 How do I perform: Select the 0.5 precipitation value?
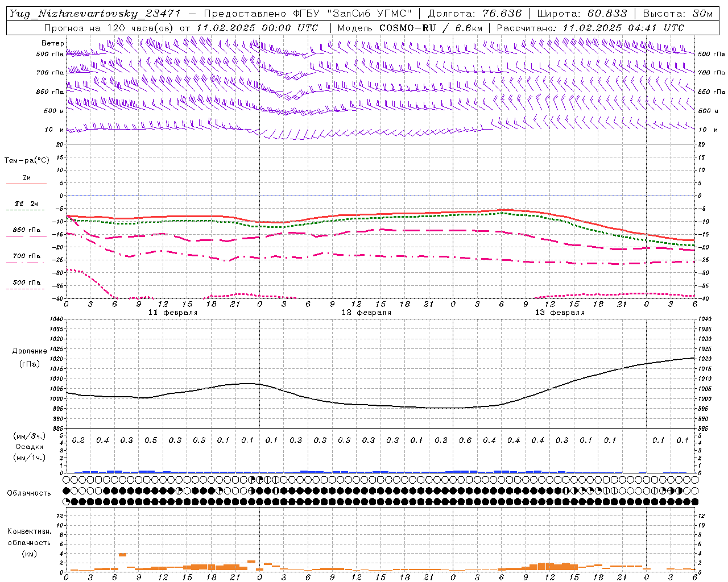pyautogui.click(x=151, y=440)
